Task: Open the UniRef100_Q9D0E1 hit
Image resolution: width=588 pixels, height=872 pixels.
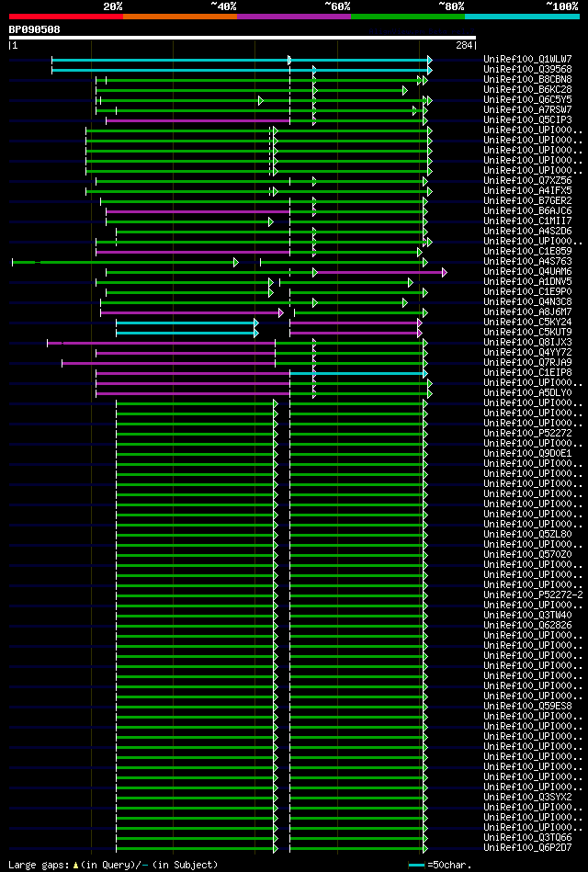Action: (x=527, y=454)
